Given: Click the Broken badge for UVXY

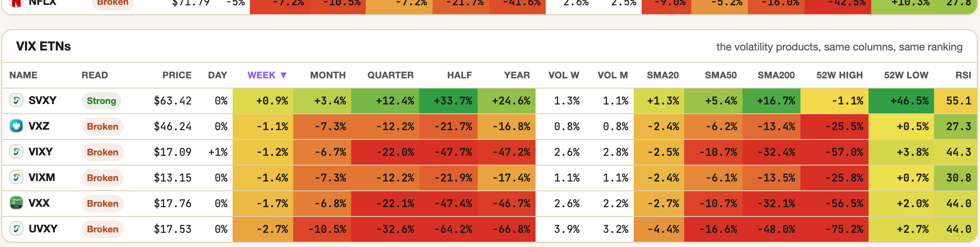Looking at the screenshot, I should pyautogui.click(x=103, y=229).
